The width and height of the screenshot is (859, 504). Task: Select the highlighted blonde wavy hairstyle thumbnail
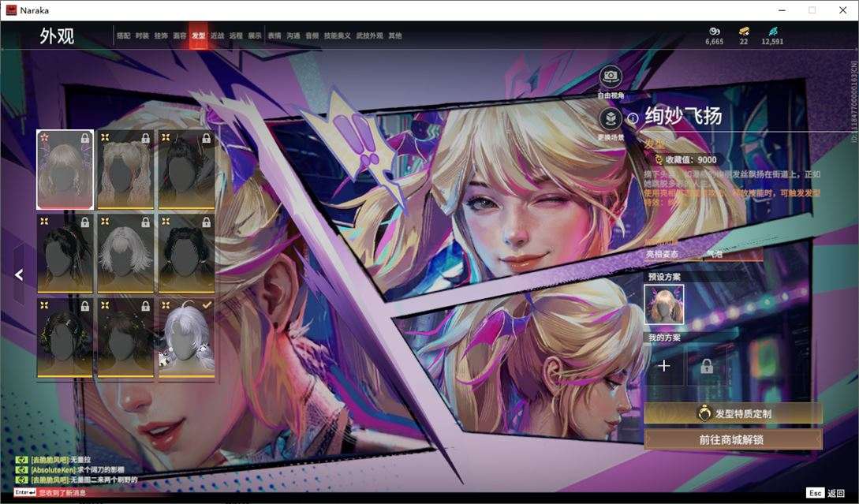click(x=65, y=170)
